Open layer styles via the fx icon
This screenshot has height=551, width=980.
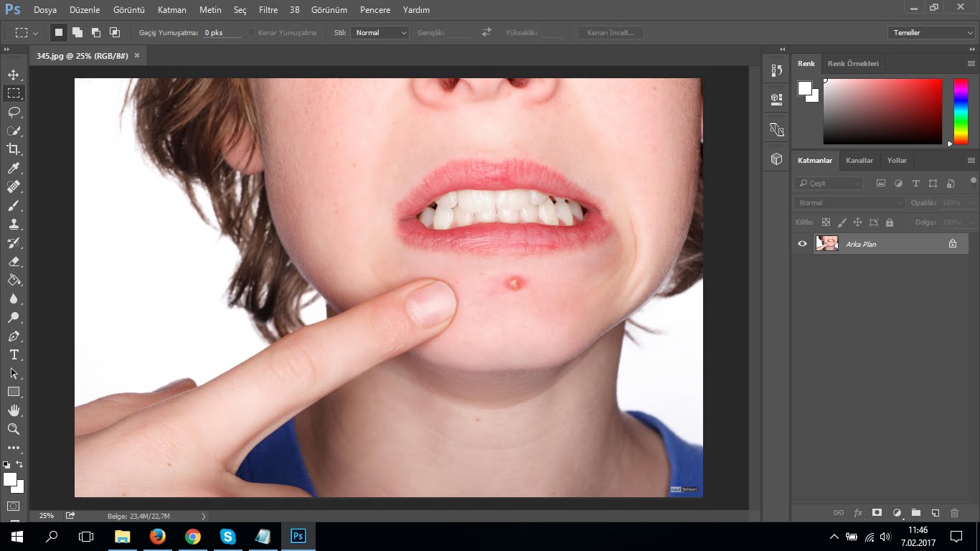(x=858, y=512)
